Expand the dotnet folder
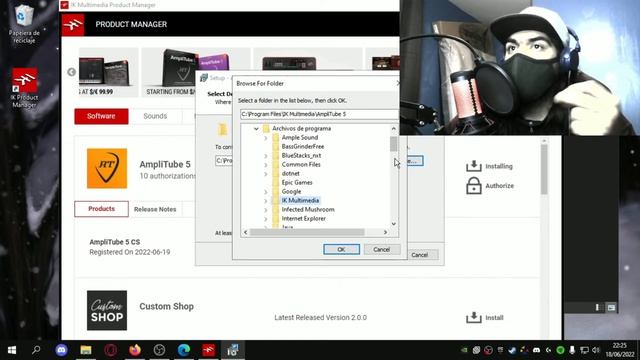 pyautogui.click(x=265, y=174)
